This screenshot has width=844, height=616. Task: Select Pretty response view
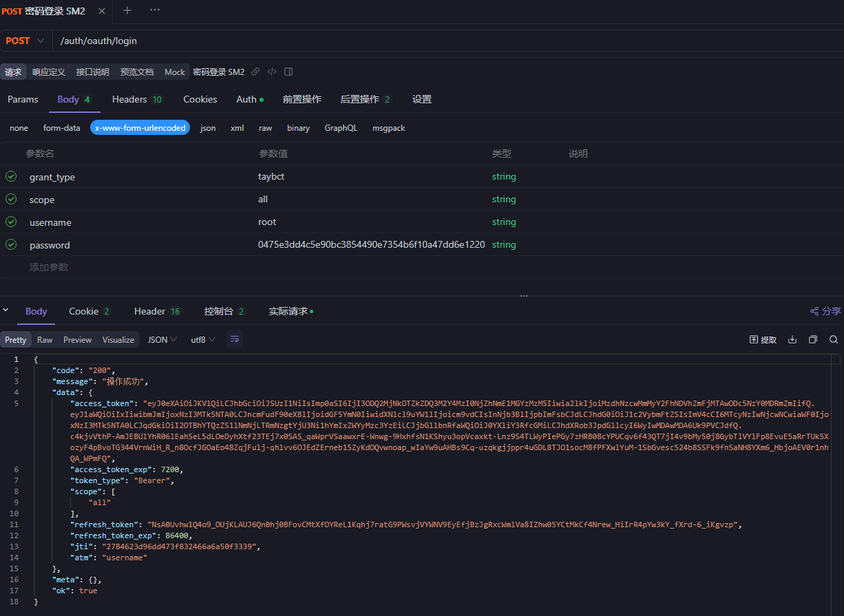(16, 339)
